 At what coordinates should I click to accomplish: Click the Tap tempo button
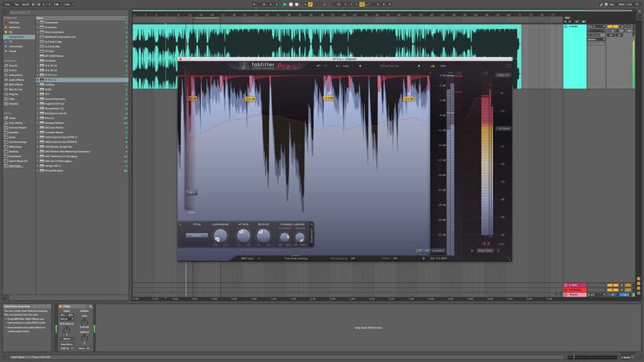point(17,4)
